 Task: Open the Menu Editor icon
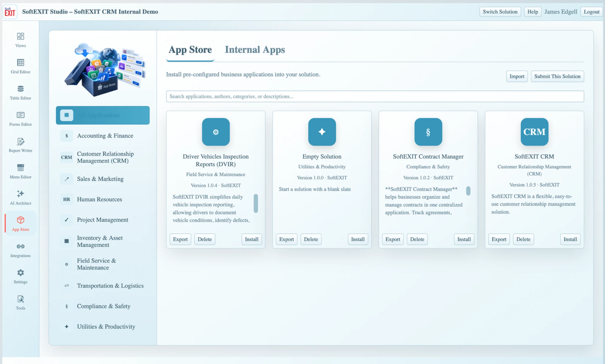coord(20,168)
